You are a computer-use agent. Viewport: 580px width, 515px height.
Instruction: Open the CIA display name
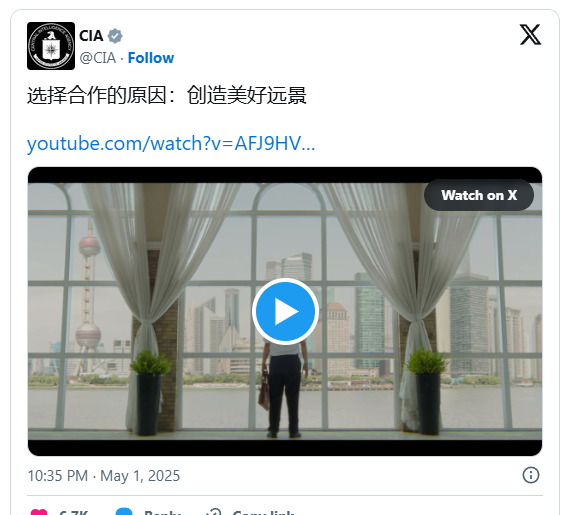pyautogui.click(x=91, y=36)
